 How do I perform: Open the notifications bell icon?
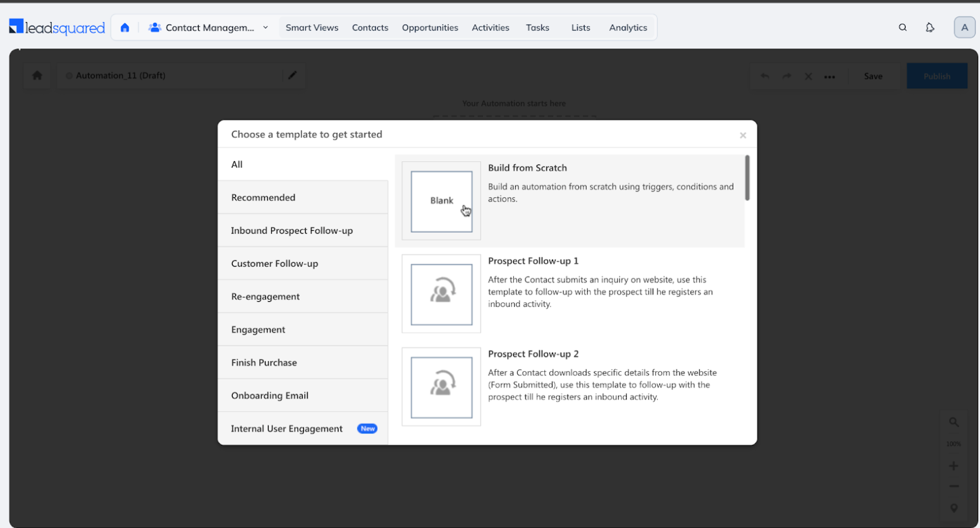(x=930, y=28)
